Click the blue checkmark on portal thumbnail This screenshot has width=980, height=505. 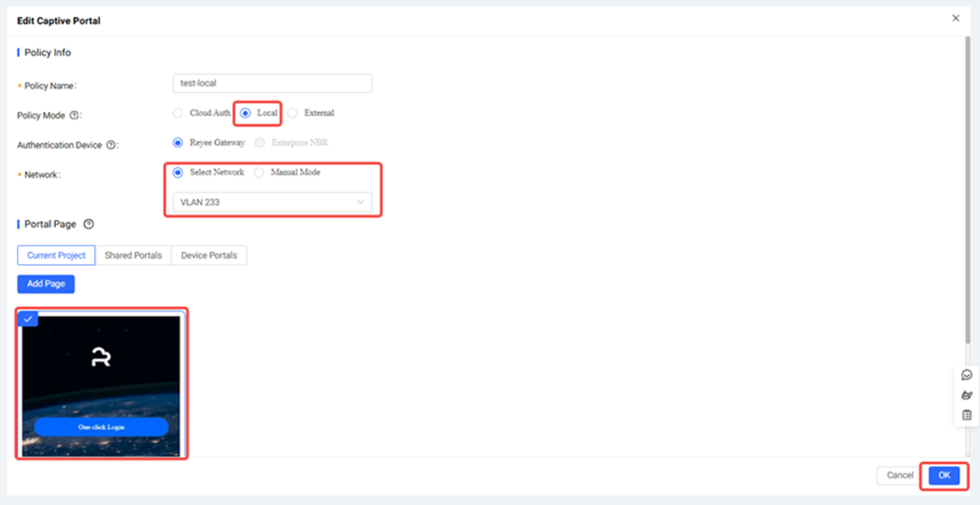[x=27, y=319]
